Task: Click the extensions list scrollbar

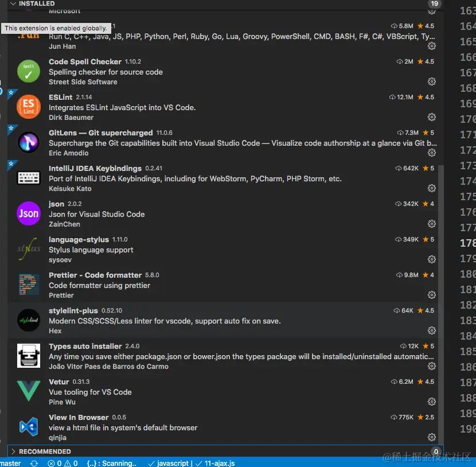Action: (441, 303)
